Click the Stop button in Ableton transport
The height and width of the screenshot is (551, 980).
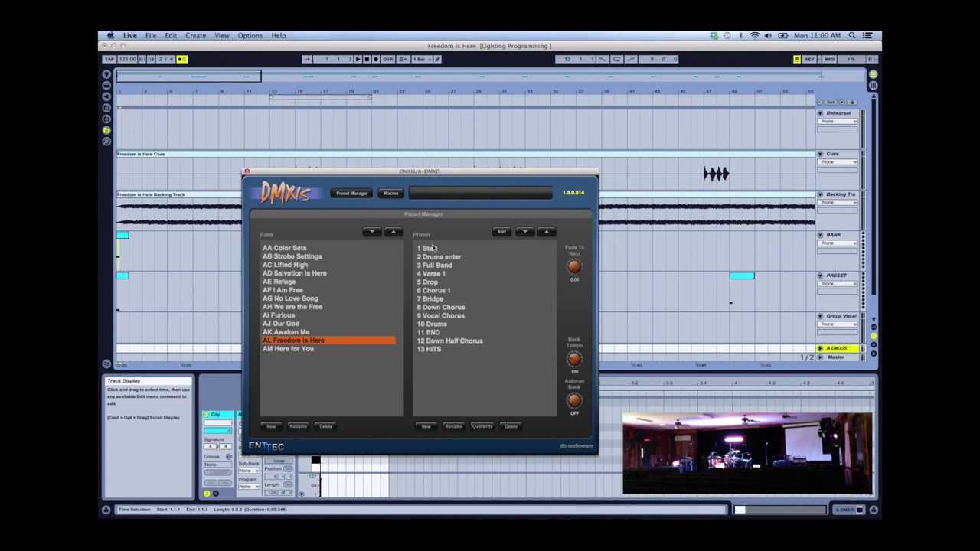[x=366, y=59]
